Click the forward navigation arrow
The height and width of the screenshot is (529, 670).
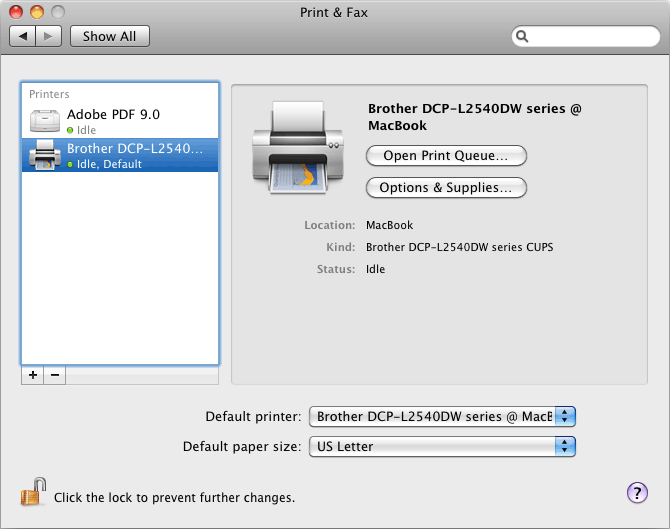coord(49,36)
